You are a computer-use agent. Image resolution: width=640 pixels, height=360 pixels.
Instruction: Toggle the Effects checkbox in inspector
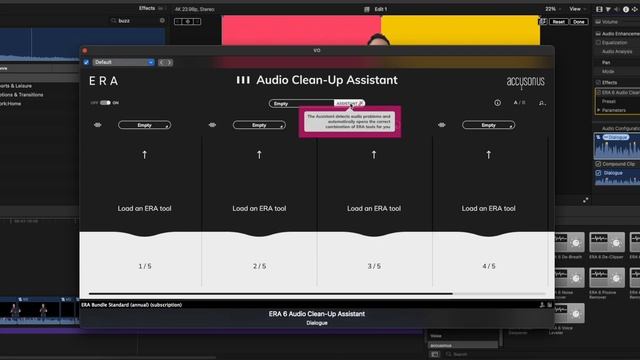tap(598, 82)
